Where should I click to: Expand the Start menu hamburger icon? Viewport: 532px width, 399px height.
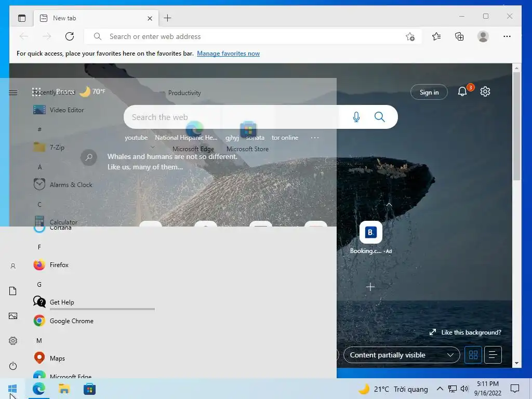[13, 92]
